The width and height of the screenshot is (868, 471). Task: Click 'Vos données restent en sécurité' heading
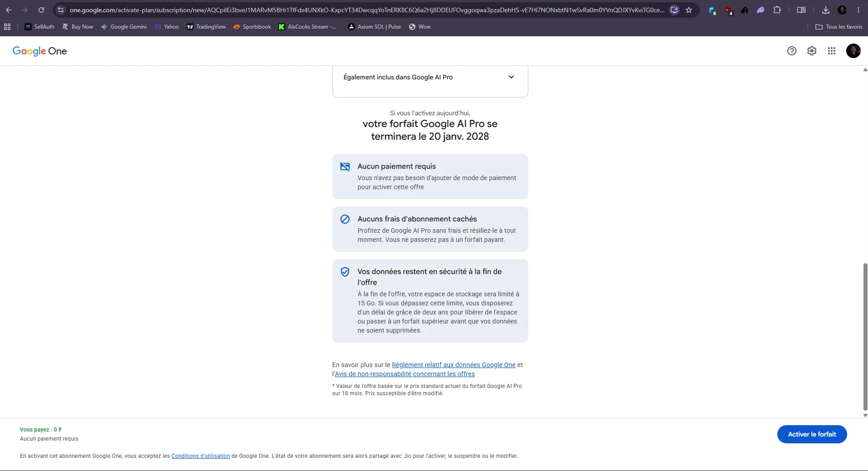pos(429,277)
